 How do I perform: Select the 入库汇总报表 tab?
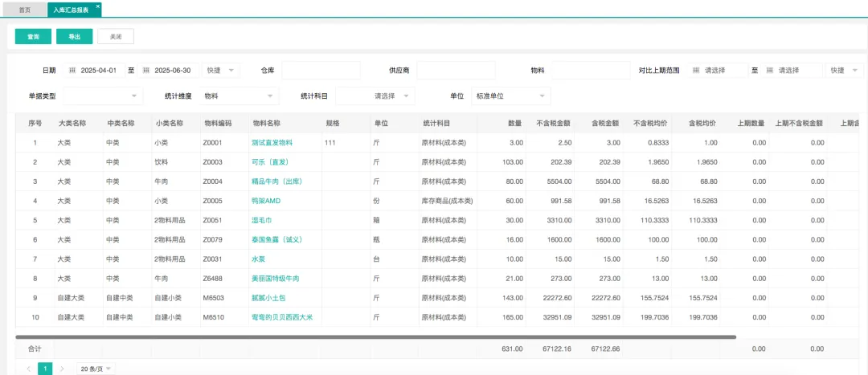pos(71,10)
